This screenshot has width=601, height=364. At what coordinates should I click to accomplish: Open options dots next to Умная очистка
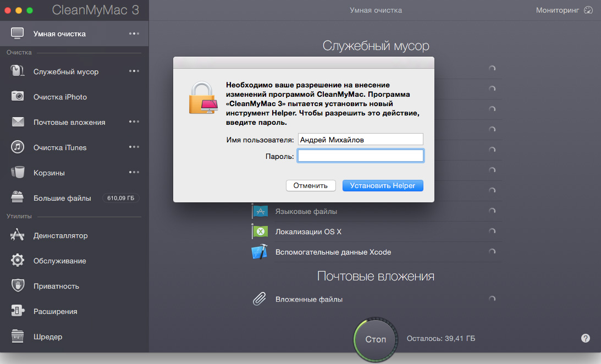[134, 34]
